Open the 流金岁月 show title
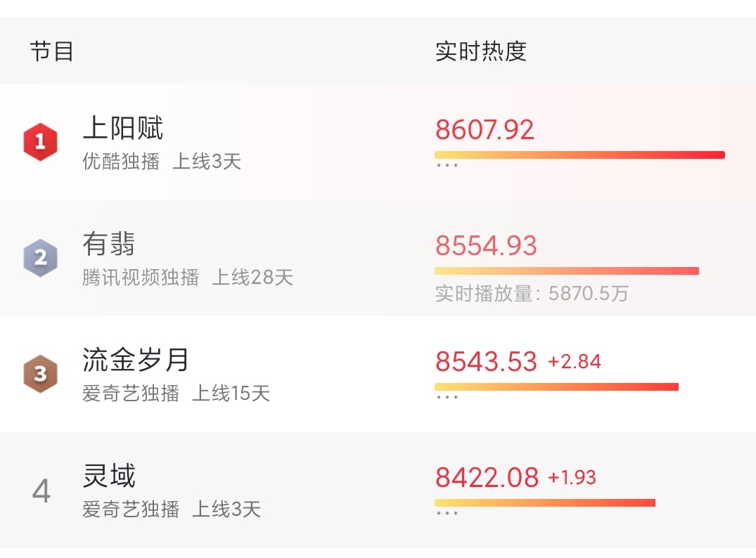This screenshot has width=756, height=558. click(x=136, y=360)
